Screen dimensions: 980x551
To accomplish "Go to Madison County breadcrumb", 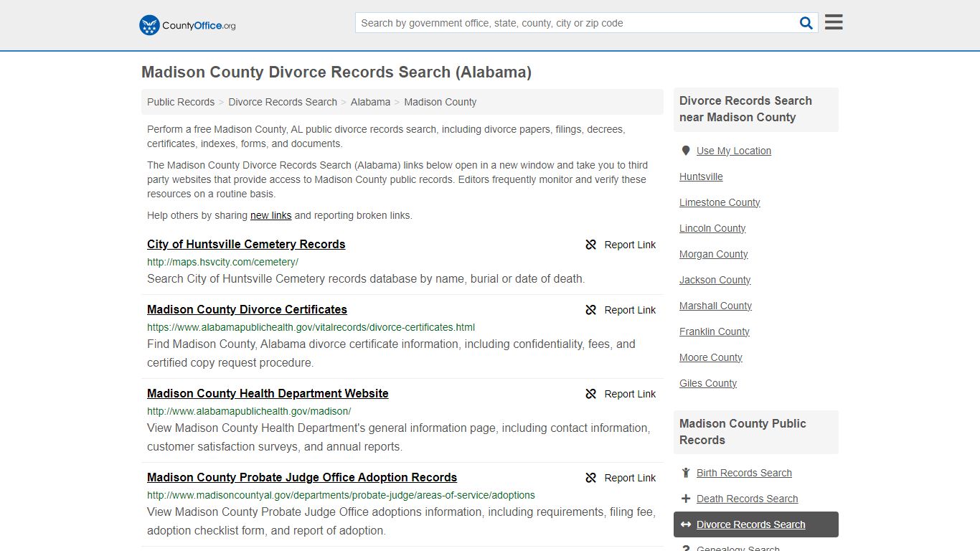I will click(440, 102).
